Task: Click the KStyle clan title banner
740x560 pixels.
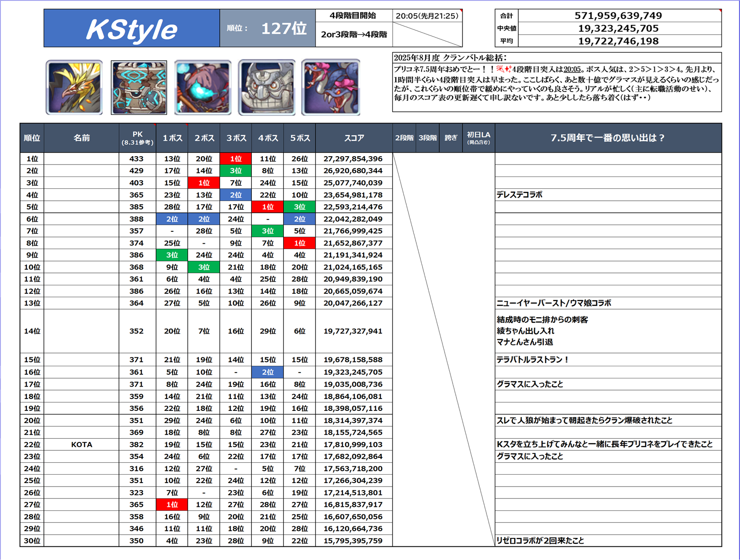Action: point(131,29)
